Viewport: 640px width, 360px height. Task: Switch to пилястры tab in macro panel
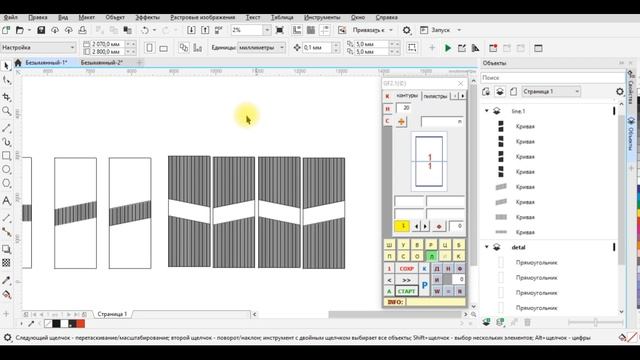point(435,96)
